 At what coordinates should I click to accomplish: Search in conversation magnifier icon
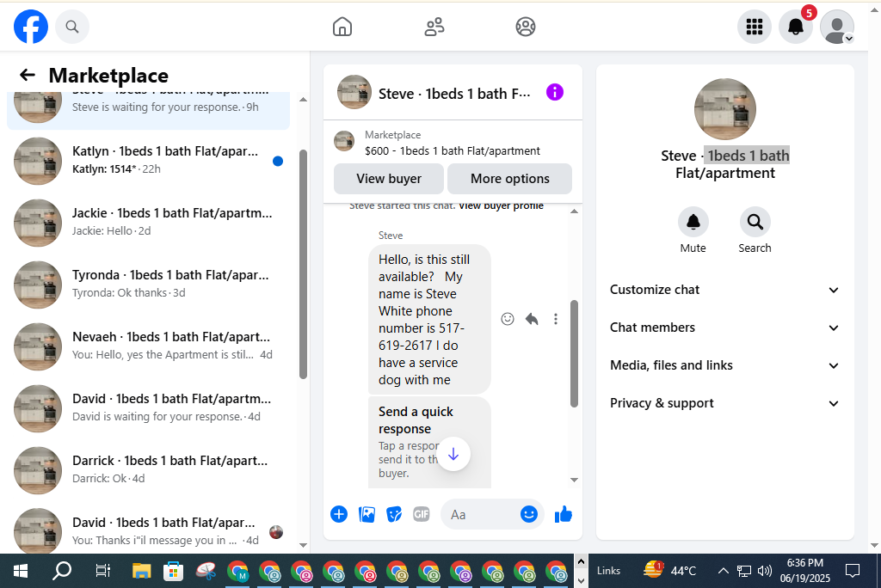point(755,223)
